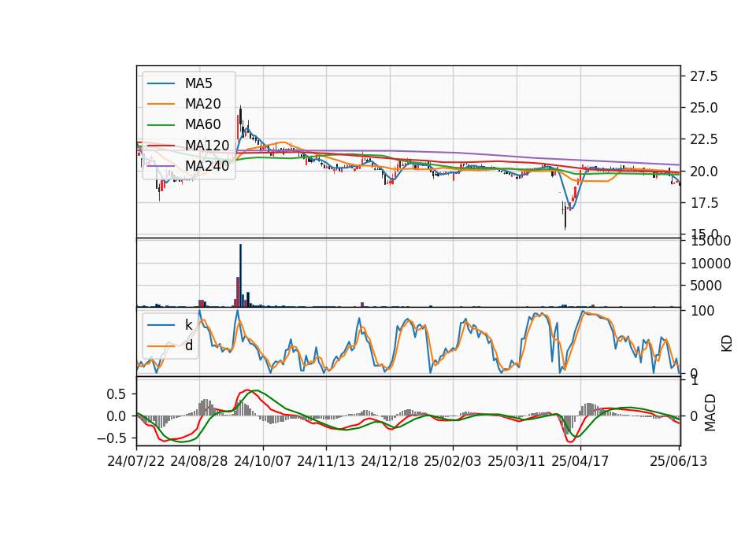The width and height of the screenshot is (756, 543).
Task: Click the 10000 volume axis tick label
Action: 710,264
